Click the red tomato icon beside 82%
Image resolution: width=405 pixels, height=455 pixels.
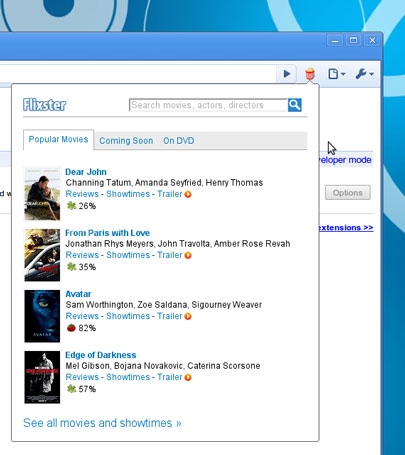pyautogui.click(x=71, y=328)
